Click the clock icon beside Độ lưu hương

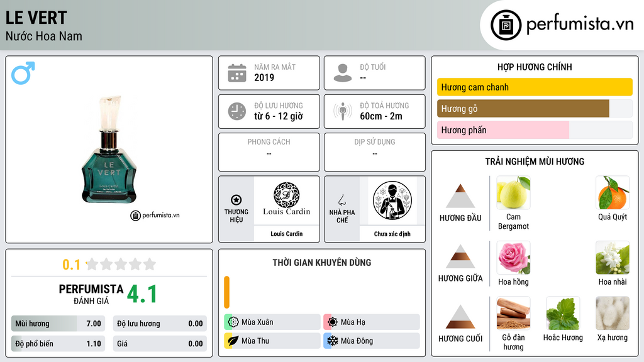237,111
